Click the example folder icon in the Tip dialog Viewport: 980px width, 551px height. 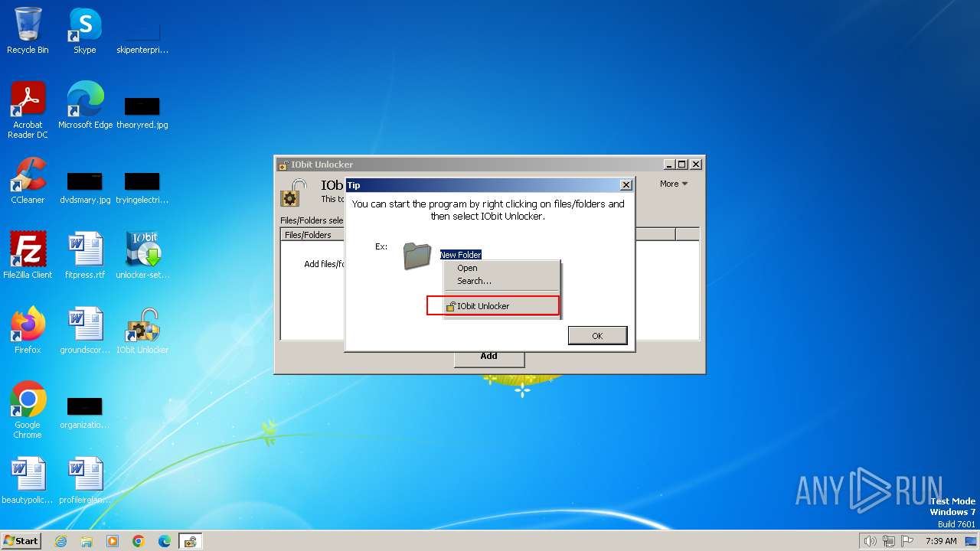tap(417, 256)
